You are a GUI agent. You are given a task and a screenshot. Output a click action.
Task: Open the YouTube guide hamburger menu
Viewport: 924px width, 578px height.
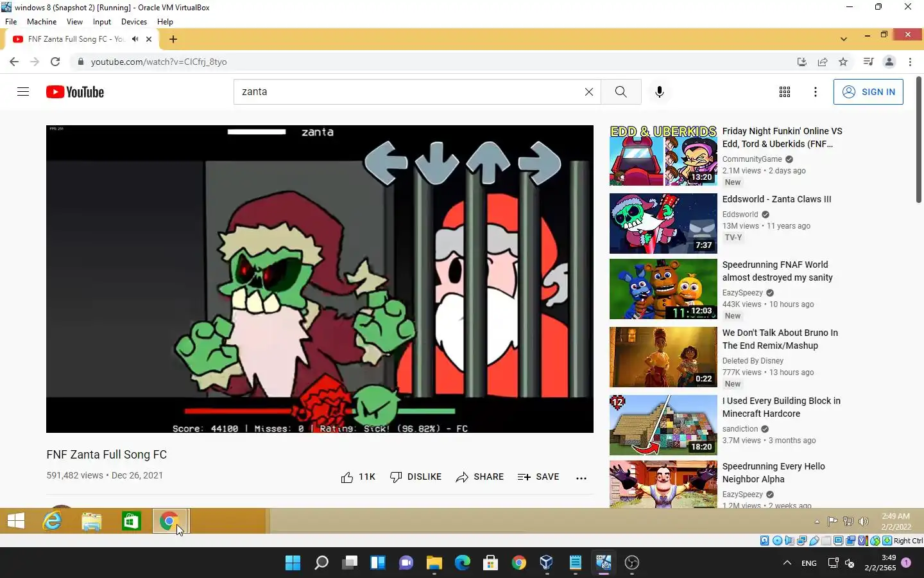[x=23, y=92]
